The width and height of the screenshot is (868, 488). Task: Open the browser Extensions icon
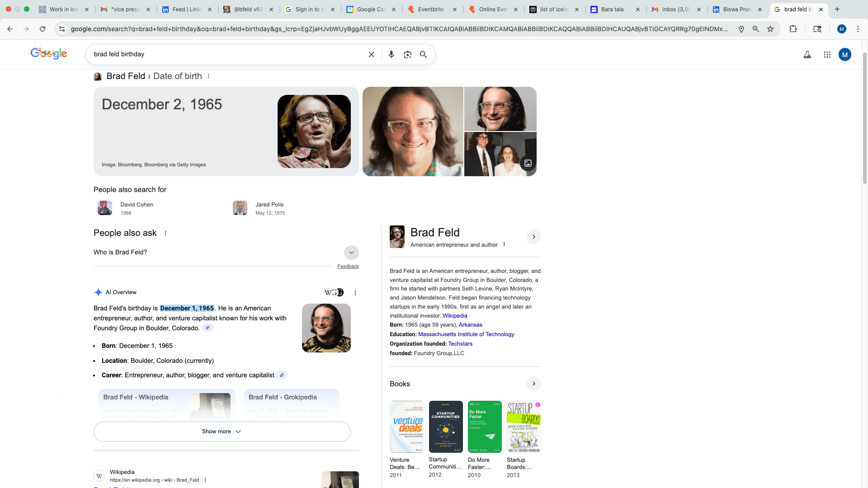(x=794, y=28)
